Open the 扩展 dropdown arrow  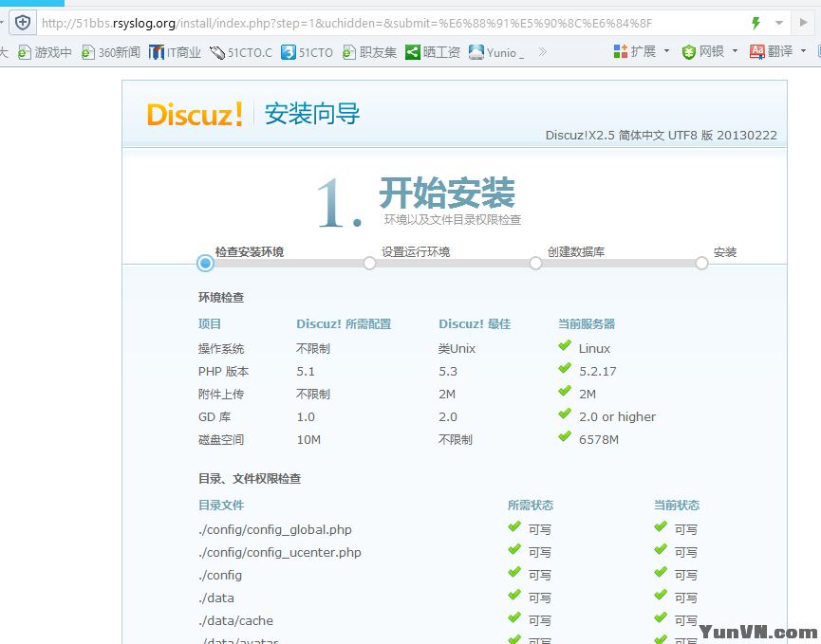666,51
